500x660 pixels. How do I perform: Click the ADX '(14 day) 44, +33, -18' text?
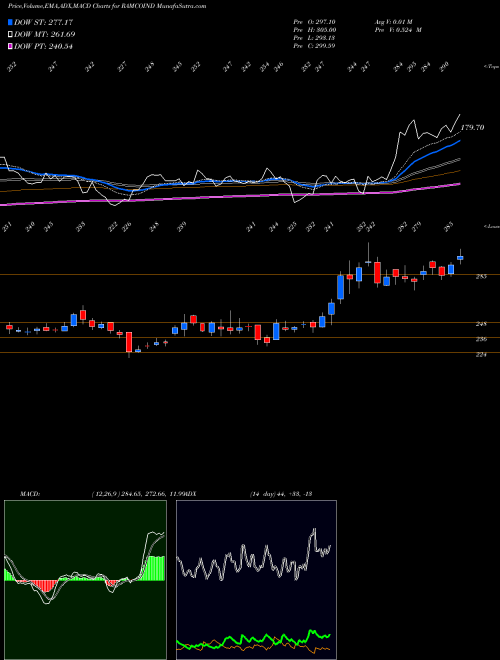click(280, 494)
